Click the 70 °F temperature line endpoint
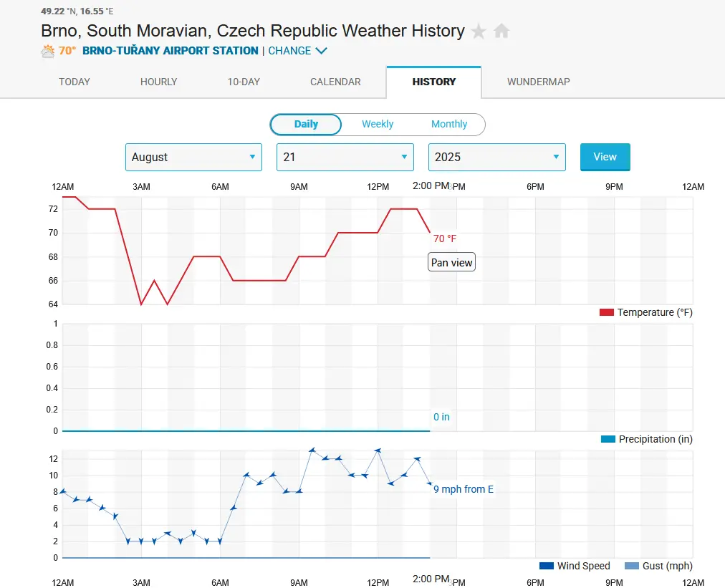Screen dimensions: 725x588 [430, 233]
